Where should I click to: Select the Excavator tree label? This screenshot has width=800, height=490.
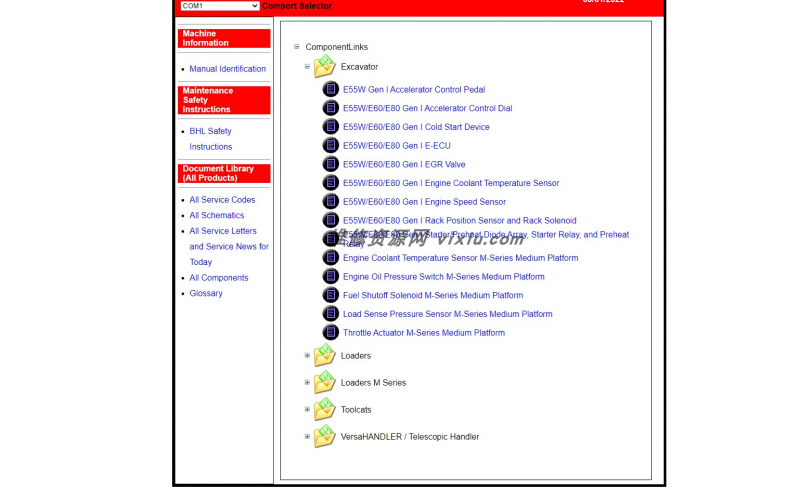pos(359,67)
